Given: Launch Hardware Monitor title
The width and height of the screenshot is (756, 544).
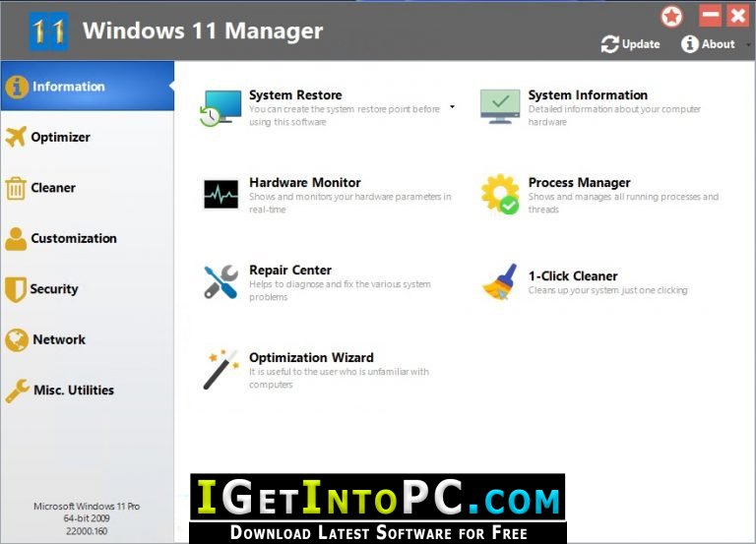Looking at the screenshot, I should click(305, 183).
